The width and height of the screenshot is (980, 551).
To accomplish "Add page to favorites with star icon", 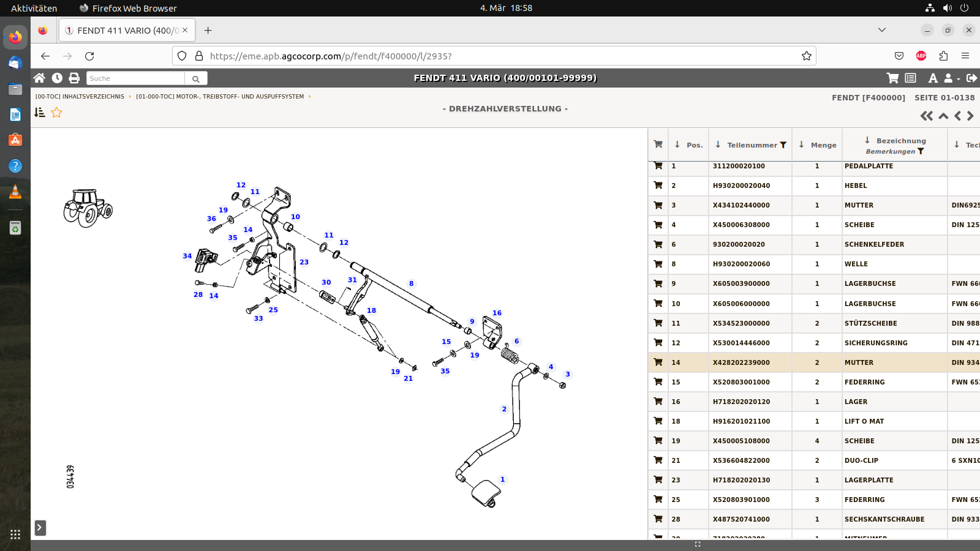I will (x=56, y=112).
